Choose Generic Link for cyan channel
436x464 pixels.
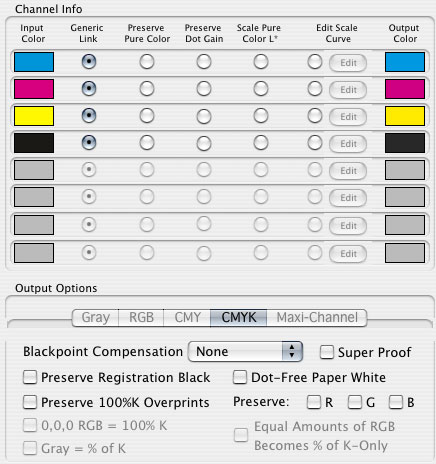pos(89,62)
